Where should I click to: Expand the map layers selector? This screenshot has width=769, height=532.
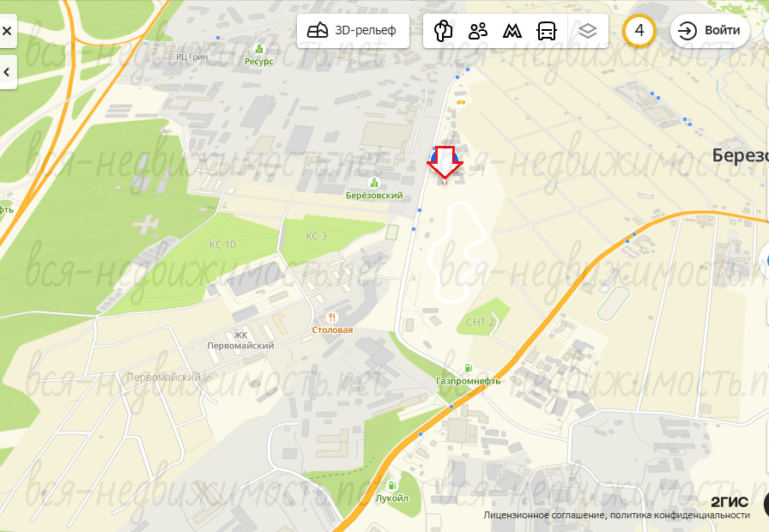point(588,31)
